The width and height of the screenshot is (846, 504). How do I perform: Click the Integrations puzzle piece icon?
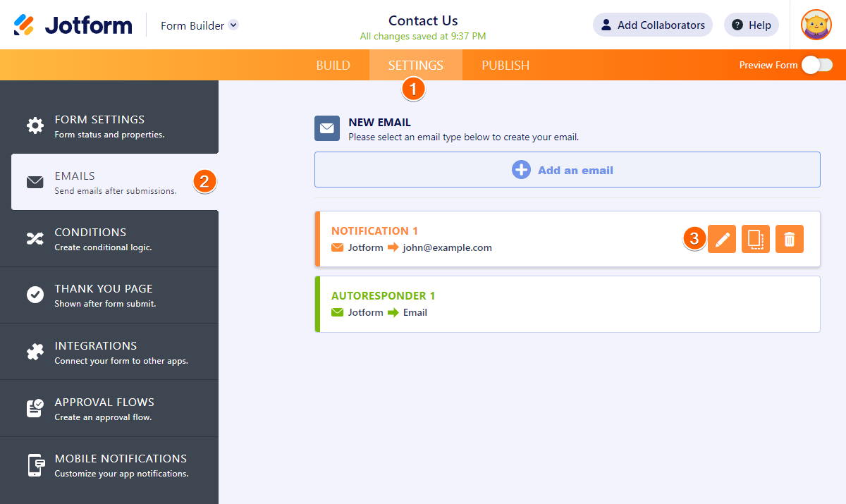click(35, 352)
